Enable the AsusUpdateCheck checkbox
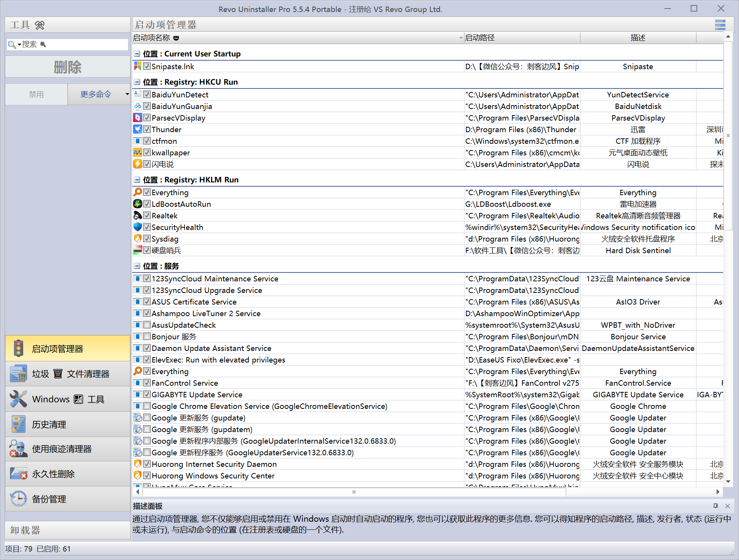The height and width of the screenshot is (560, 739). (147, 325)
